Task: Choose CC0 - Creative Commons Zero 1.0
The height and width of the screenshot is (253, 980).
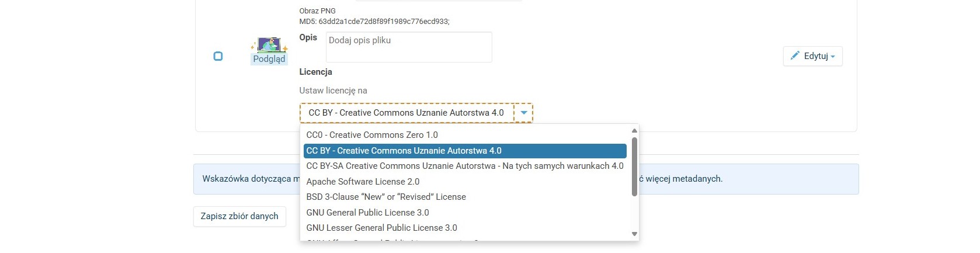Action: (x=372, y=135)
